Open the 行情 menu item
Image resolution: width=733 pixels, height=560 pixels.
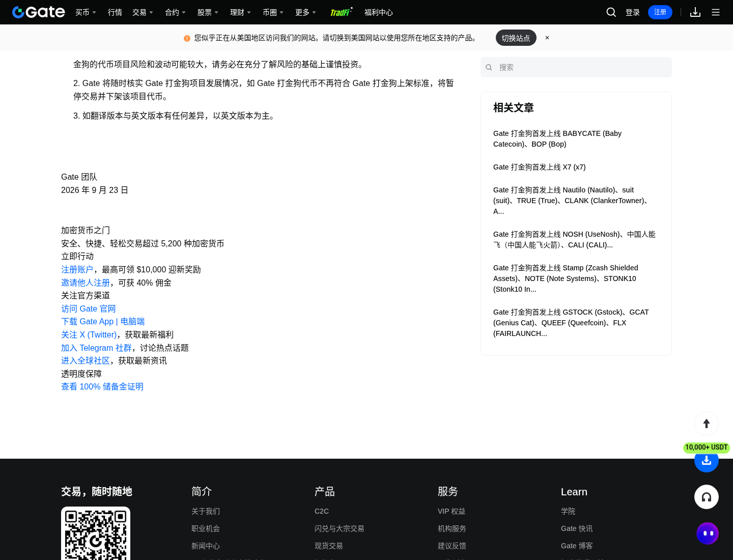[x=115, y=12]
